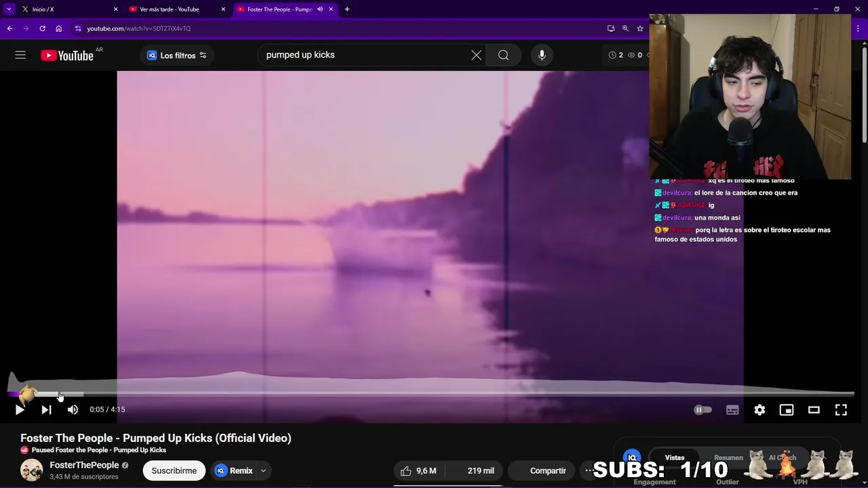The width and height of the screenshot is (868, 488).
Task: Go back to the previous page
Action: point(9,28)
